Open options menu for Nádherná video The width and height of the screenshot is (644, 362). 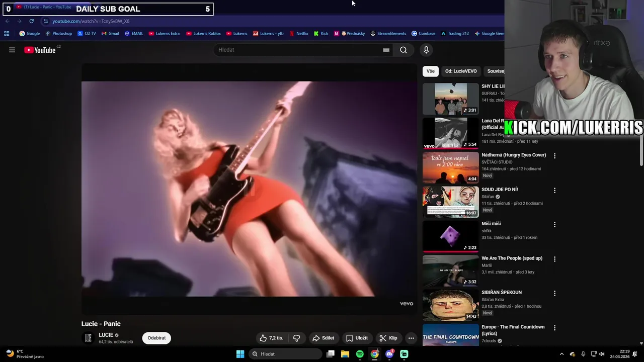(x=554, y=156)
